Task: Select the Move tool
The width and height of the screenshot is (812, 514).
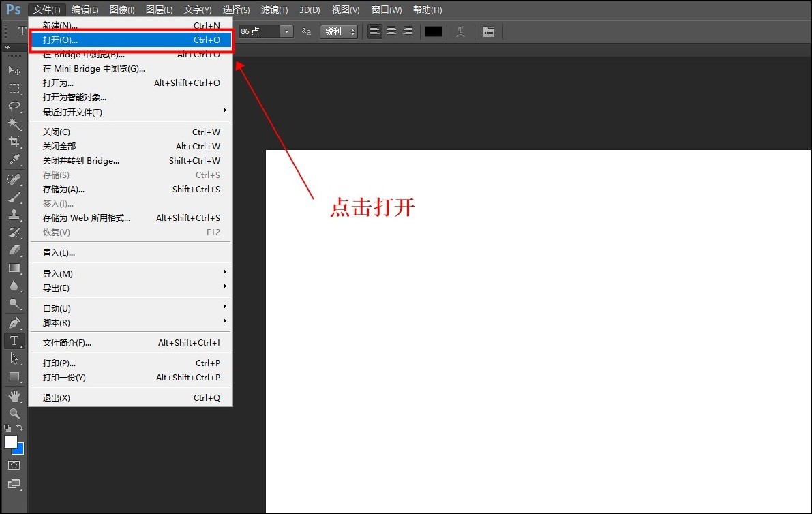Action: tap(14, 71)
